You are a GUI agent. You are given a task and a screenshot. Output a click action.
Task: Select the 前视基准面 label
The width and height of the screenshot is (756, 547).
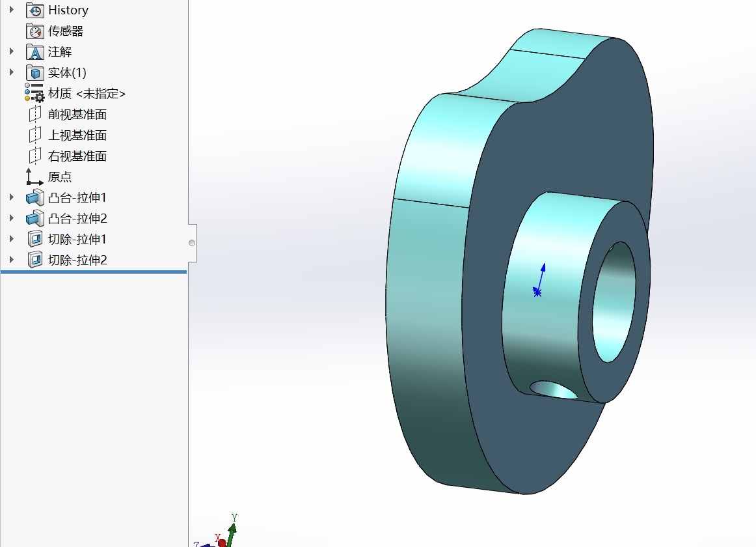tap(77, 115)
